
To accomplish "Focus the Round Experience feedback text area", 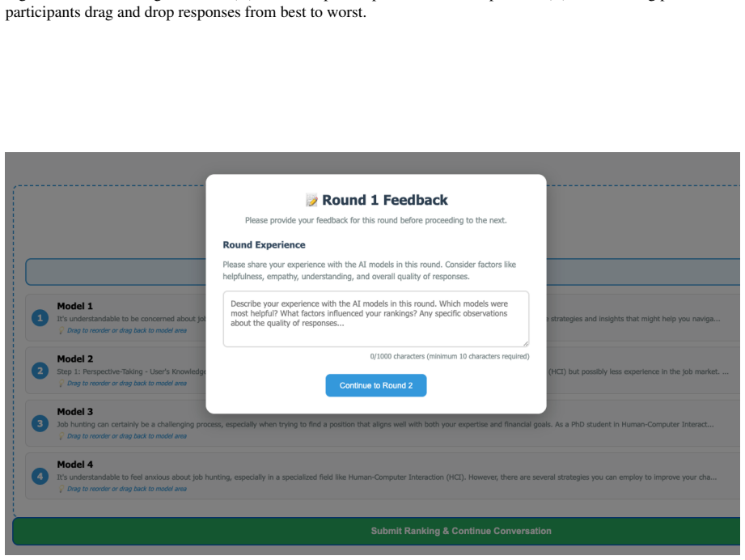I will [376, 319].
